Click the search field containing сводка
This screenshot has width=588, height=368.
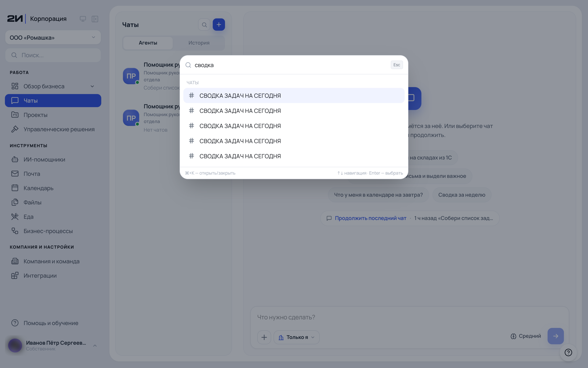point(290,65)
